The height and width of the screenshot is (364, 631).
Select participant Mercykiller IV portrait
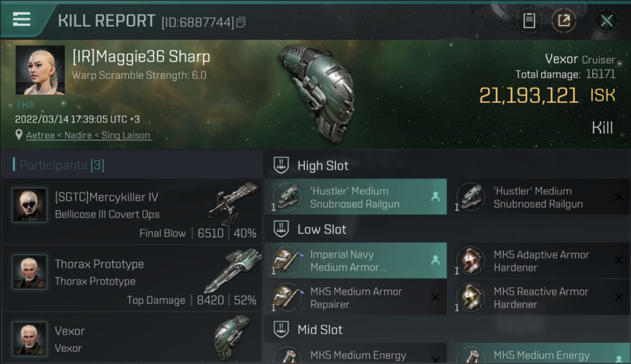[30, 205]
